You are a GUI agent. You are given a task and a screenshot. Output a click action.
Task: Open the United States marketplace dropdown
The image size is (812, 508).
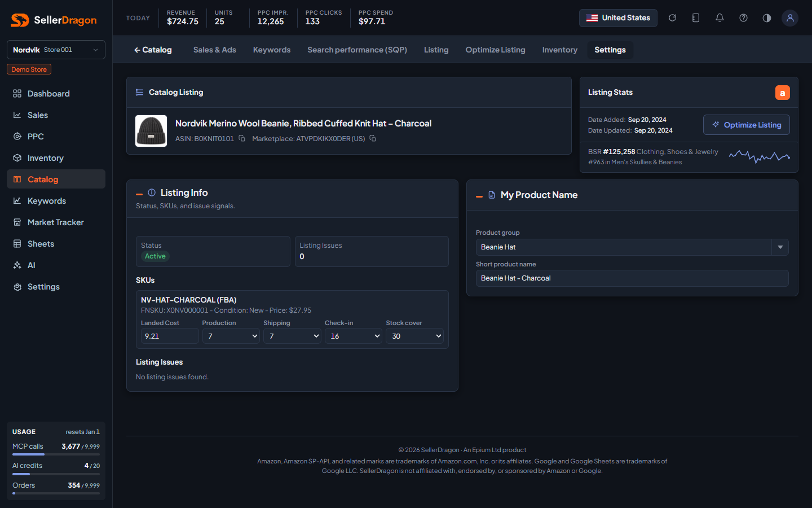click(618, 18)
